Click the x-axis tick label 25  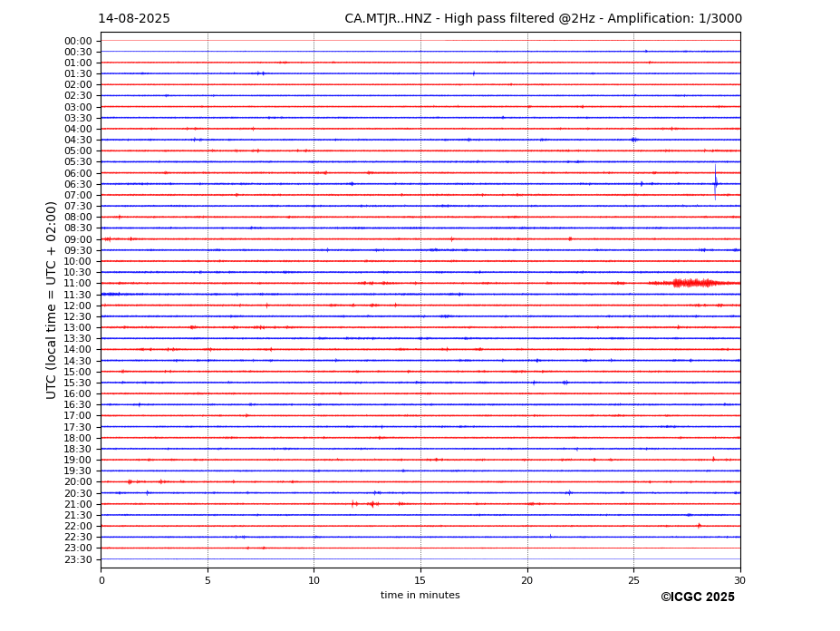tap(633, 580)
